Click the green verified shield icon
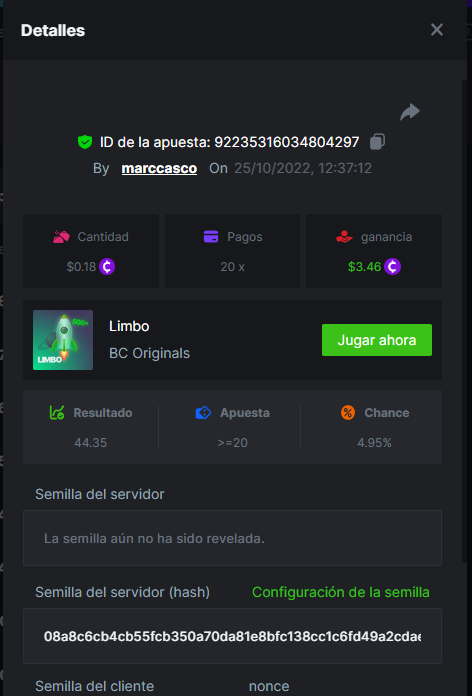Image resolution: width=472 pixels, height=696 pixels. (x=85, y=142)
